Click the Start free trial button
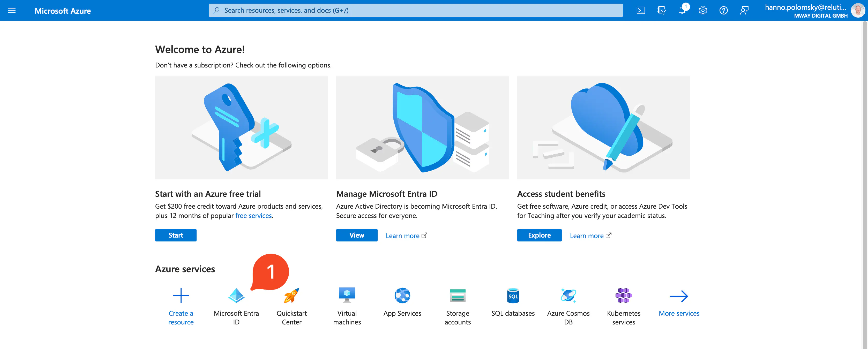 176,235
